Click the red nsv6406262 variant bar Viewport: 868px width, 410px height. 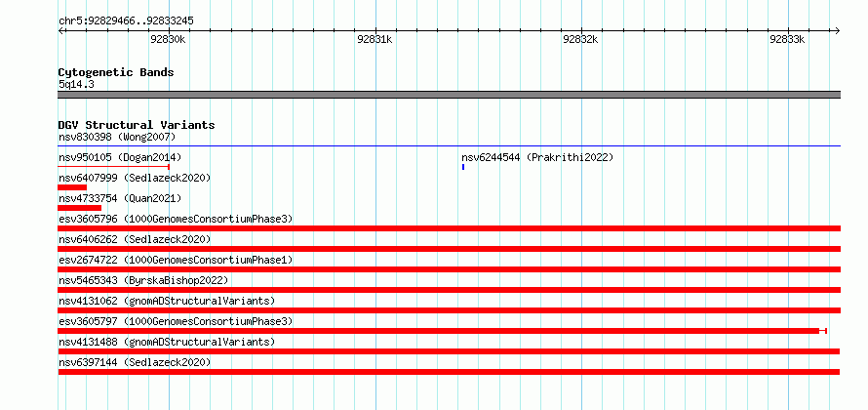click(x=449, y=249)
